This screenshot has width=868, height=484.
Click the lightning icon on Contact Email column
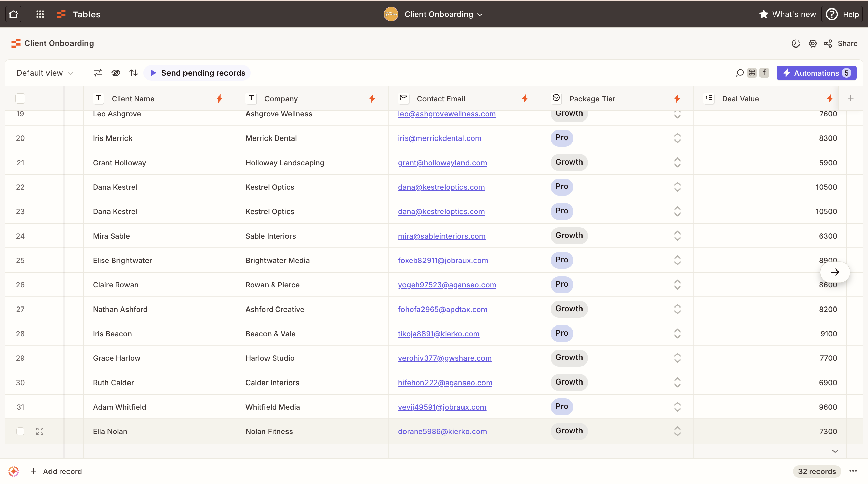pyautogui.click(x=525, y=99)
